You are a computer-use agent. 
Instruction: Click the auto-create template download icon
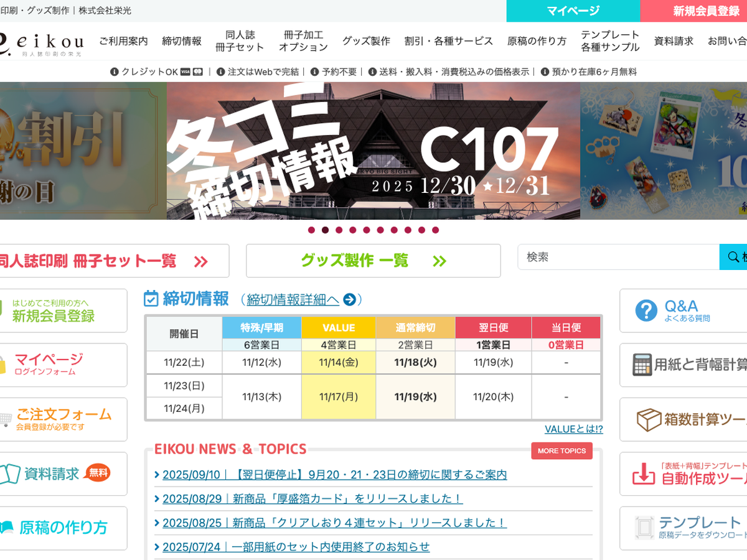[644, 474]
